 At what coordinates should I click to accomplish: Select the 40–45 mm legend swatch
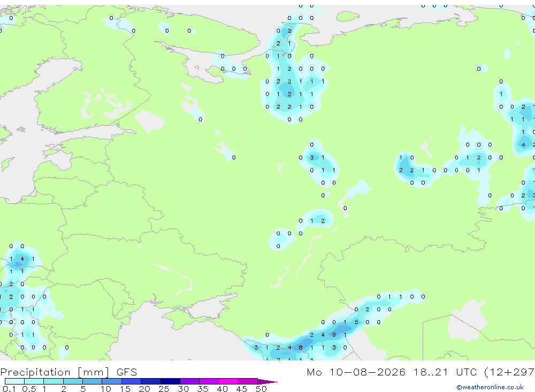tap(228, 381)
